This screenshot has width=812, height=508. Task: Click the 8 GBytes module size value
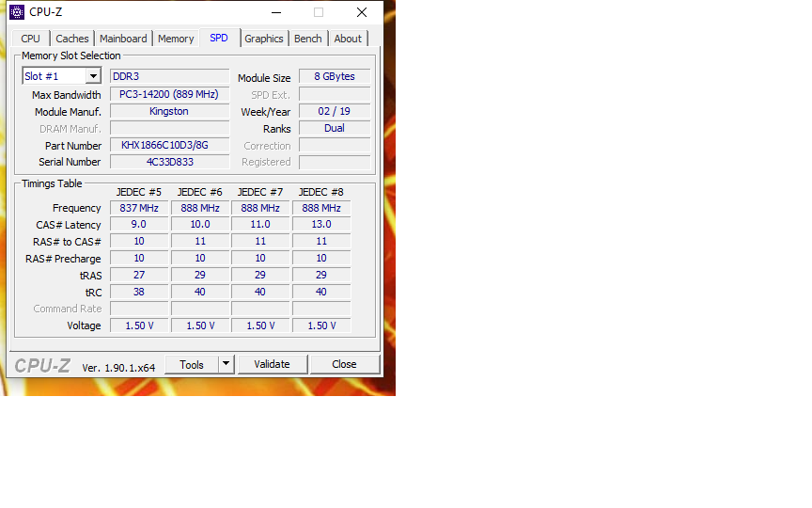335,76
